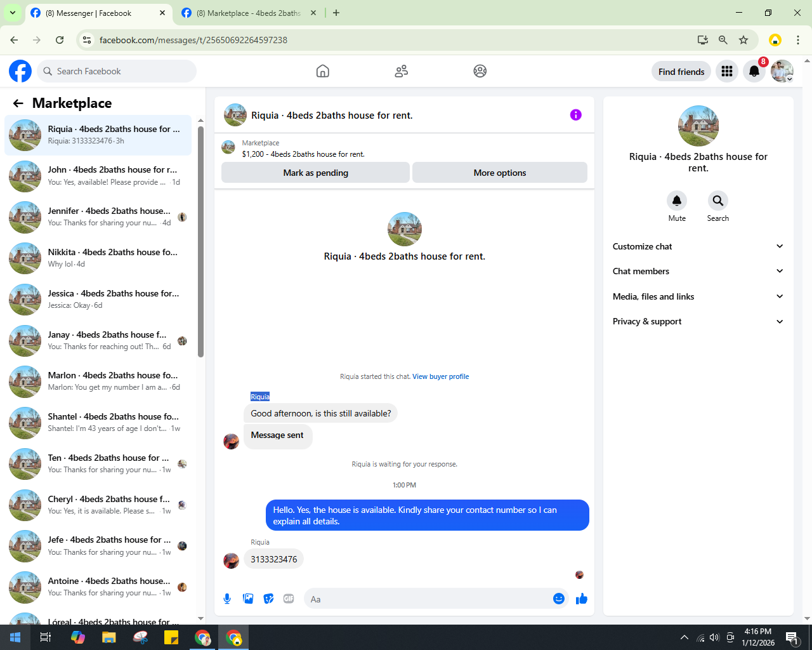
Task: Bookmark this page star icon
Action: coord(743,40)
